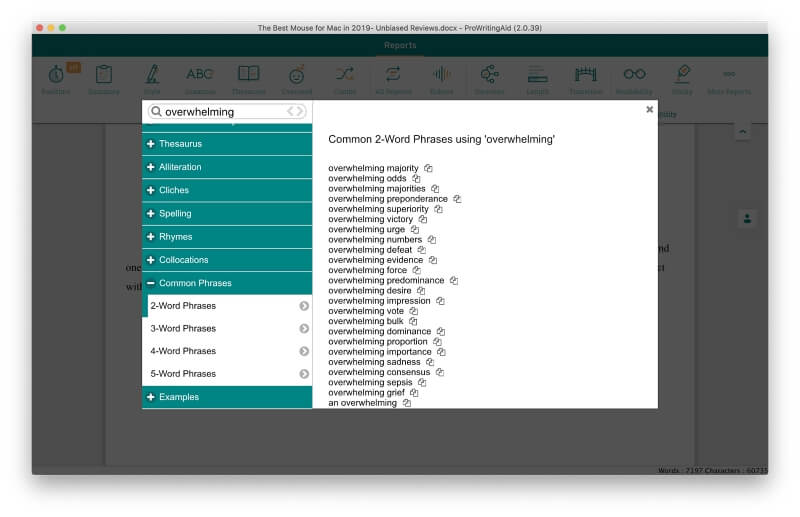Viewport: 800px width, 517px height.
Task: Expand the Examples section
Action: pos(226,397)
